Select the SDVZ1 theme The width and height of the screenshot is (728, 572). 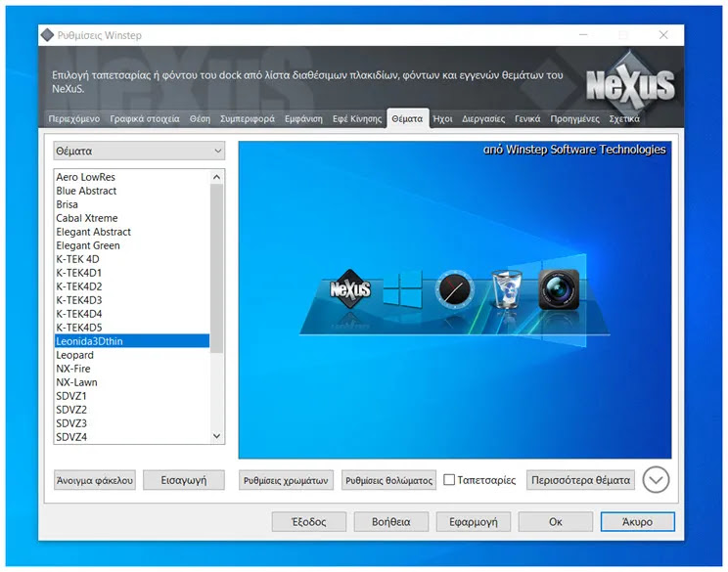point(132,396)
